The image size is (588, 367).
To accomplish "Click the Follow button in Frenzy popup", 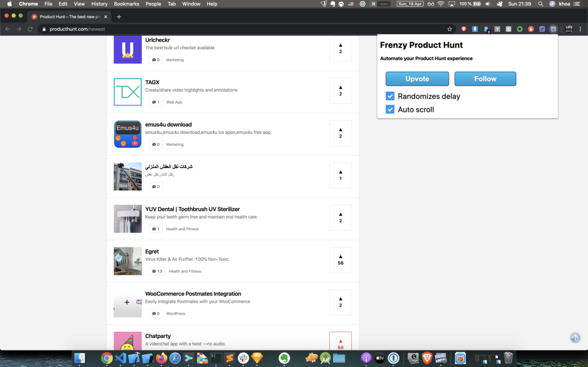I will pyautogui.click(x=485, y=79).
